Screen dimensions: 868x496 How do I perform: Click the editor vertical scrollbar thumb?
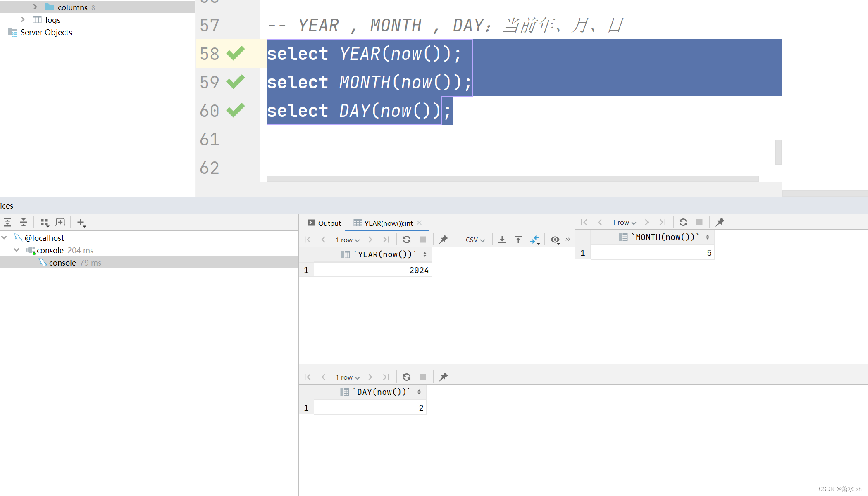click(x=778, y=152)
